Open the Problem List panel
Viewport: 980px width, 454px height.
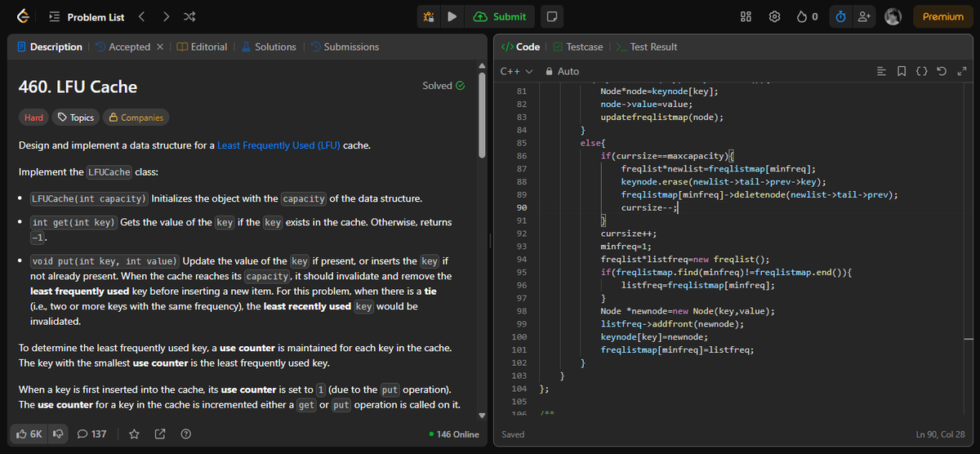point(87,17)
